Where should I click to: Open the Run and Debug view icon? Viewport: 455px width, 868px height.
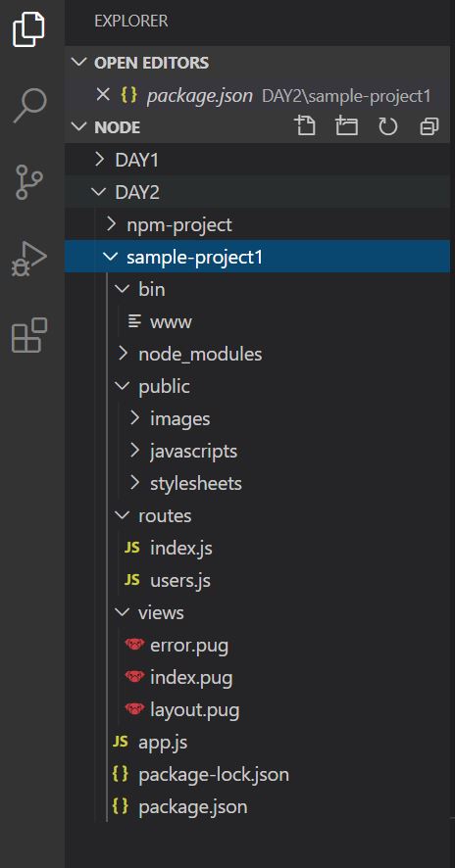28,259
